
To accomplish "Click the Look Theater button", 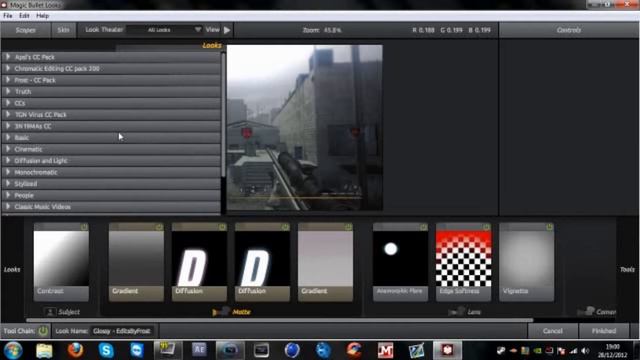I will 104,30.
